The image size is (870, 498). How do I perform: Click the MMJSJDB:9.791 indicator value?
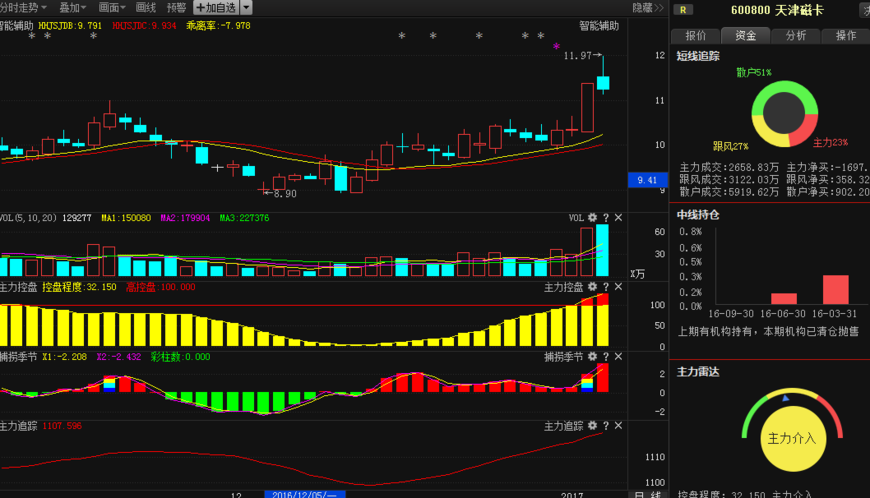point(70,26)
